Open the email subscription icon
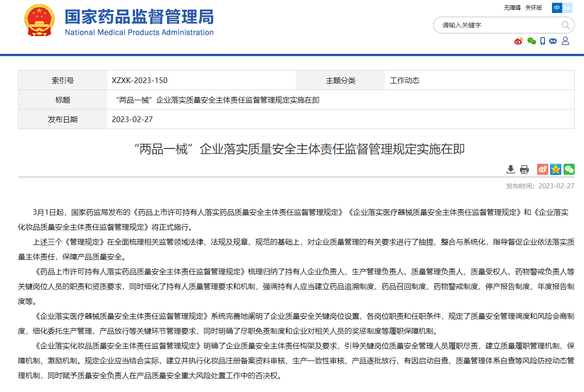Viewport: 584px width, 392px height. coord(552,41)
